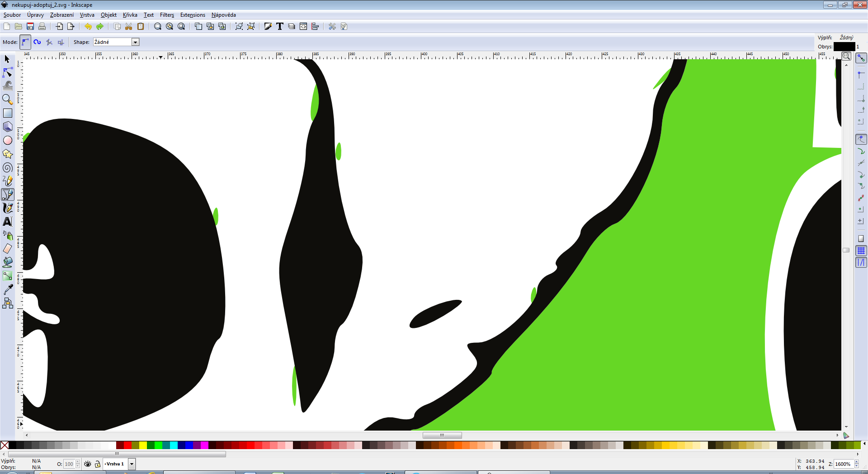The width and height of the screenshot is (868, 474).
Task: Open the Zobrazení menu
Action: [x=62, y=15]
